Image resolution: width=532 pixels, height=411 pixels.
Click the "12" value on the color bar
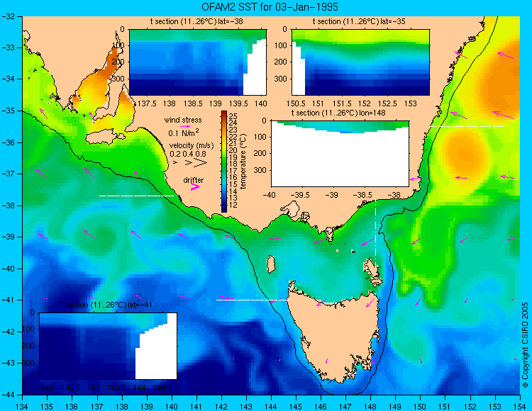(233, 205)
